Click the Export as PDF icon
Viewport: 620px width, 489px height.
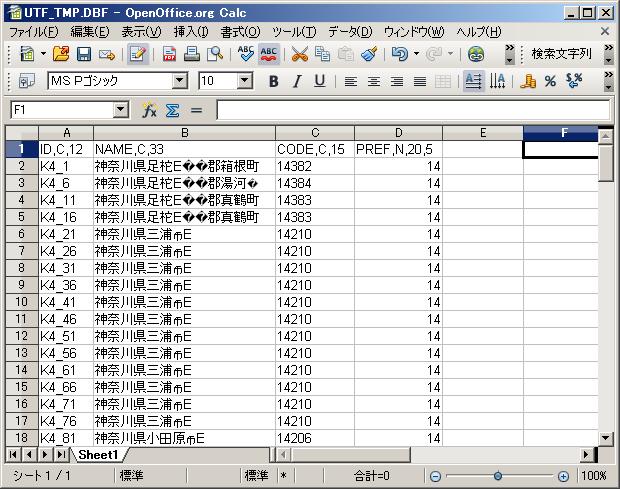(x=169, y=54)
